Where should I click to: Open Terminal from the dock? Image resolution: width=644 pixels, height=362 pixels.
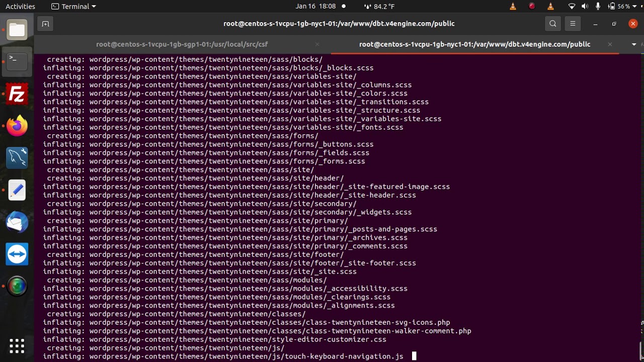pyautogui.click(x=17, y=61)
